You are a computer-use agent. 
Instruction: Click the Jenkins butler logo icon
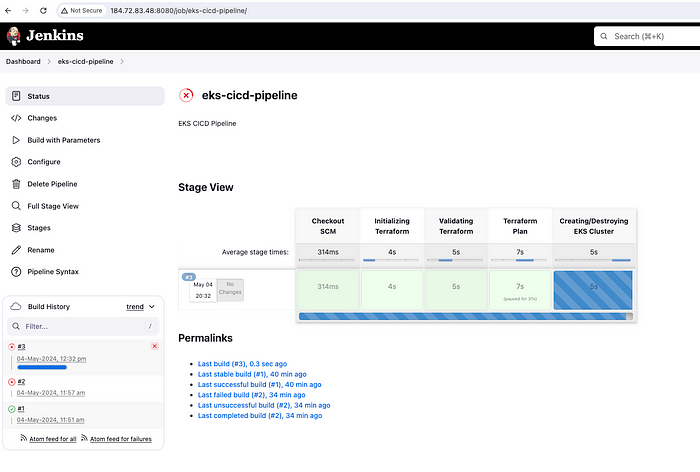click(13, 36)
